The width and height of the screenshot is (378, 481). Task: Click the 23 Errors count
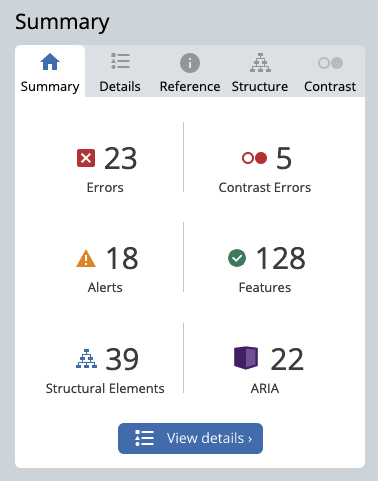coord(121,158)
